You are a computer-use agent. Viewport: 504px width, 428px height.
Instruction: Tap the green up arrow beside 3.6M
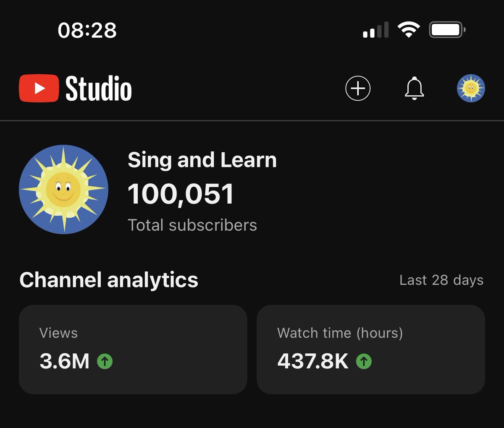(x=105, y=361)
